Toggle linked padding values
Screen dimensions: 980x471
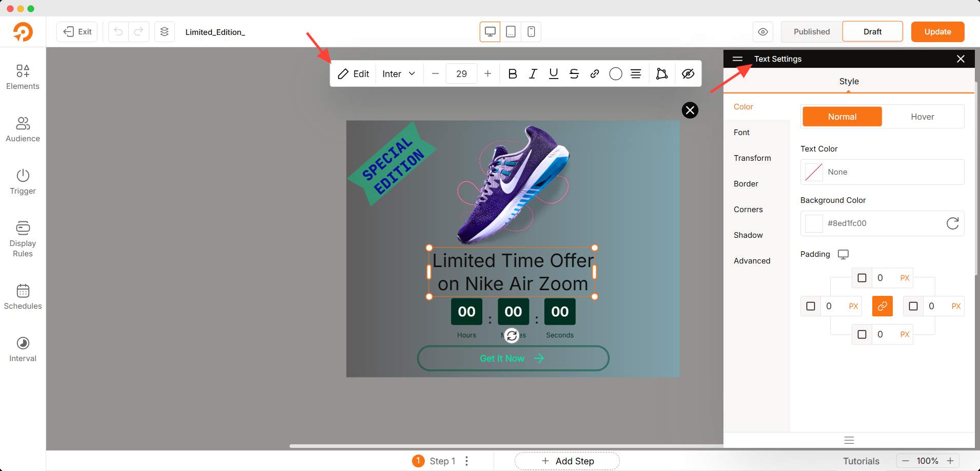point(882,306)
